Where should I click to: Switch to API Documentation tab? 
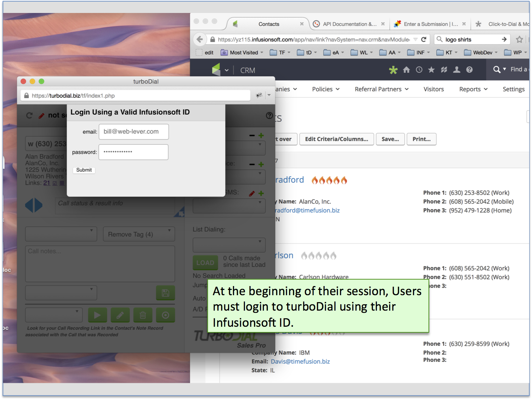pos(350,24)
